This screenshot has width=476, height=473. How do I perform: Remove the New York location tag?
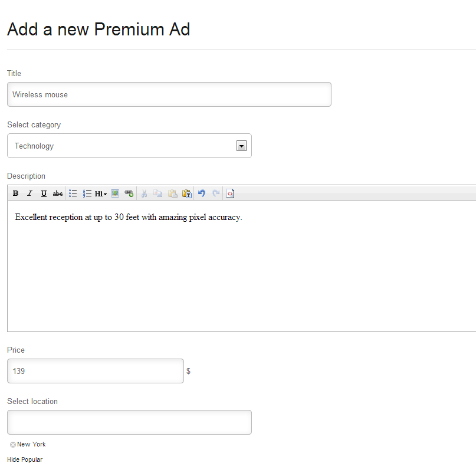coord(13,445)
